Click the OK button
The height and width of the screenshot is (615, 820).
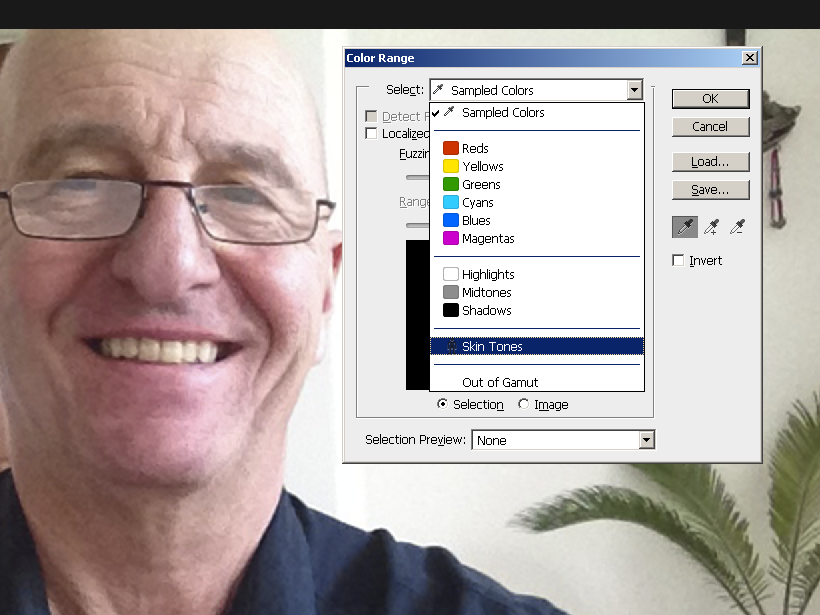[710, 99]
